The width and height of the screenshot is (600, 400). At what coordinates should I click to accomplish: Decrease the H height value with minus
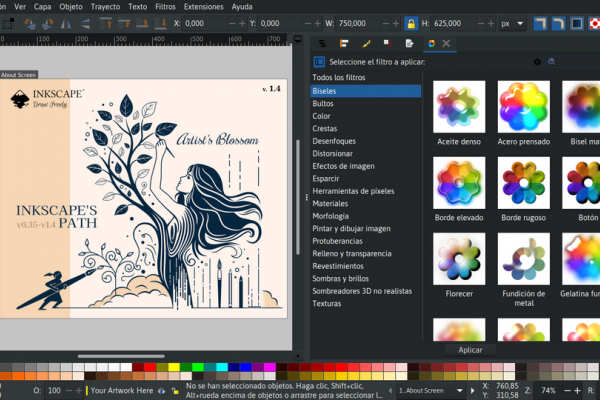point(481,24)
